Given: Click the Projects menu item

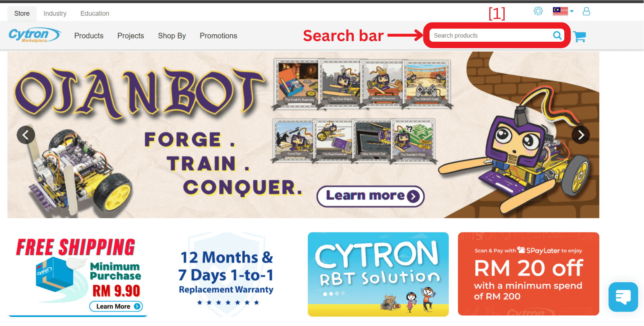Looking at the screenshot, I should click(130, 36).
